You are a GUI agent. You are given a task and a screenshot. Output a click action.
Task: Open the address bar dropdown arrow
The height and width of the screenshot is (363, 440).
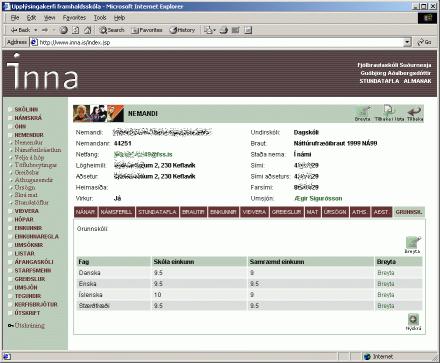(x=407, y=42)
